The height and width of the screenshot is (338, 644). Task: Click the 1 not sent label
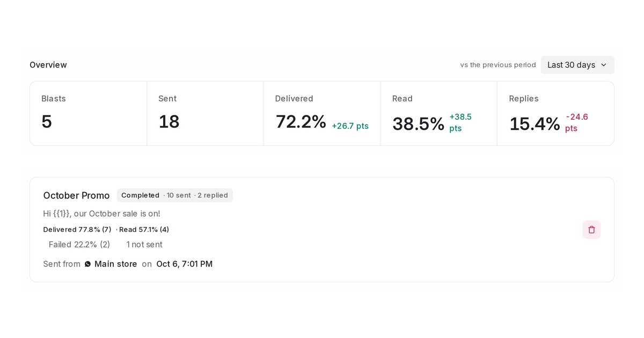144,245
